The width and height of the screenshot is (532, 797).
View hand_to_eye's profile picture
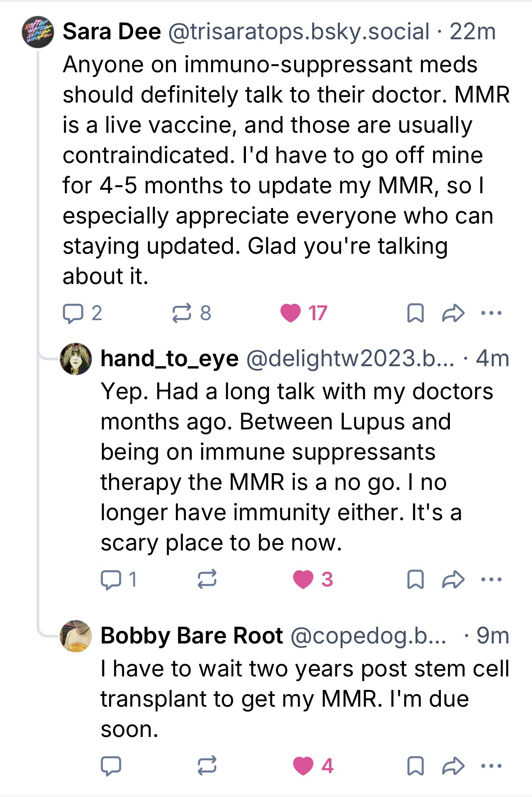coord(76,359)
